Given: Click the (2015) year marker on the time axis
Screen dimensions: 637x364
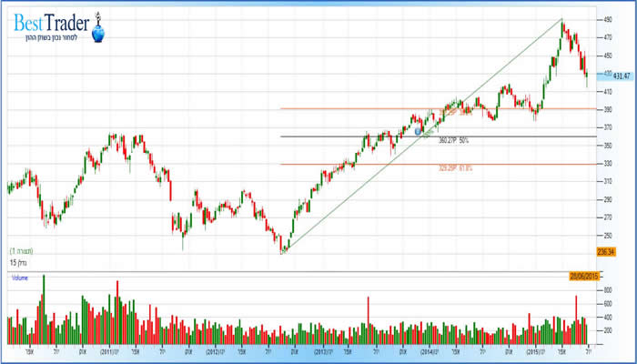Looking at the screenshot, I should 534,349.
